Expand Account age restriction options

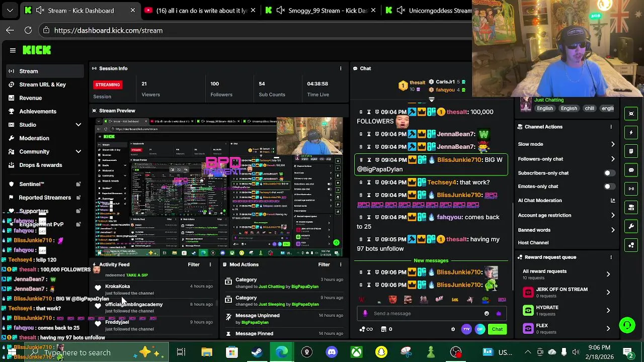[566, 215]
